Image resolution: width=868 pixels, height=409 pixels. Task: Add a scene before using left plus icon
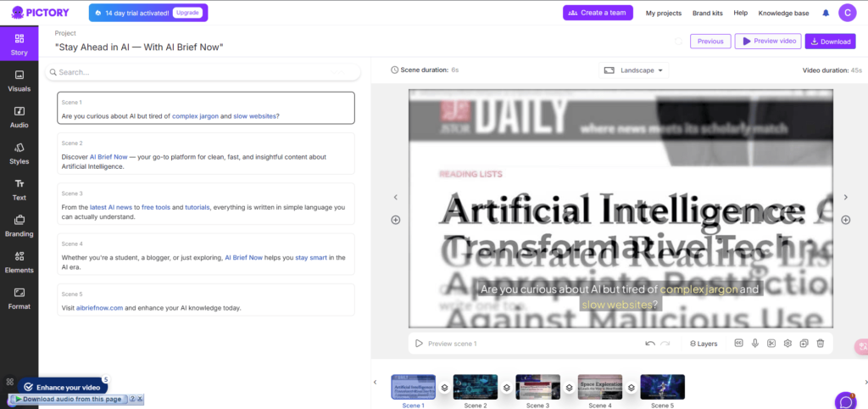395,220
